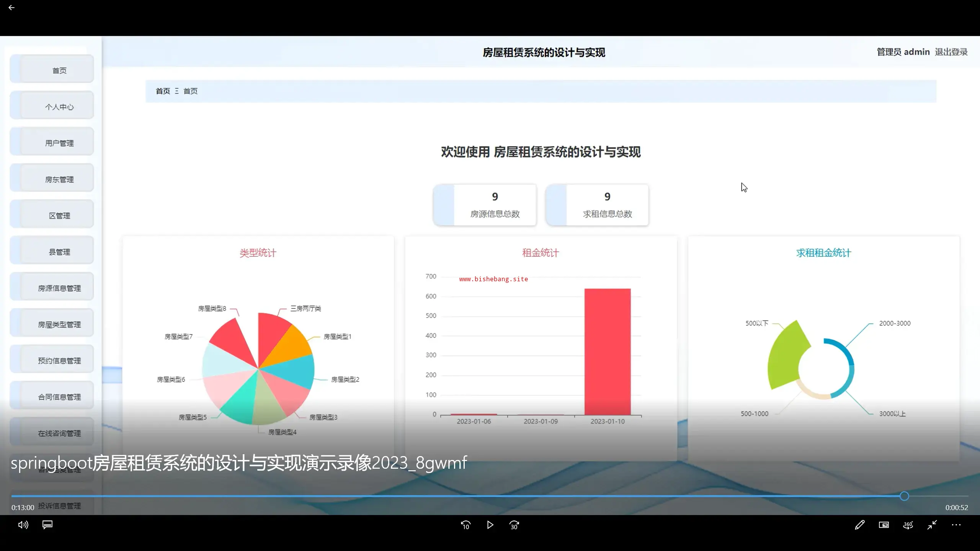The image size is (980, 551).
Task: Skip back 10 seconds
Action: (465, 525)
